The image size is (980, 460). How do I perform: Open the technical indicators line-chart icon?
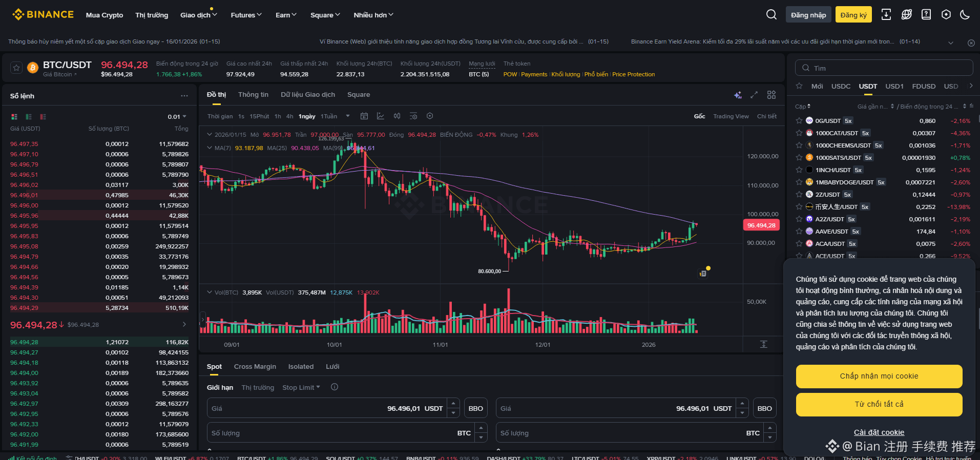[x=381, y=116]
